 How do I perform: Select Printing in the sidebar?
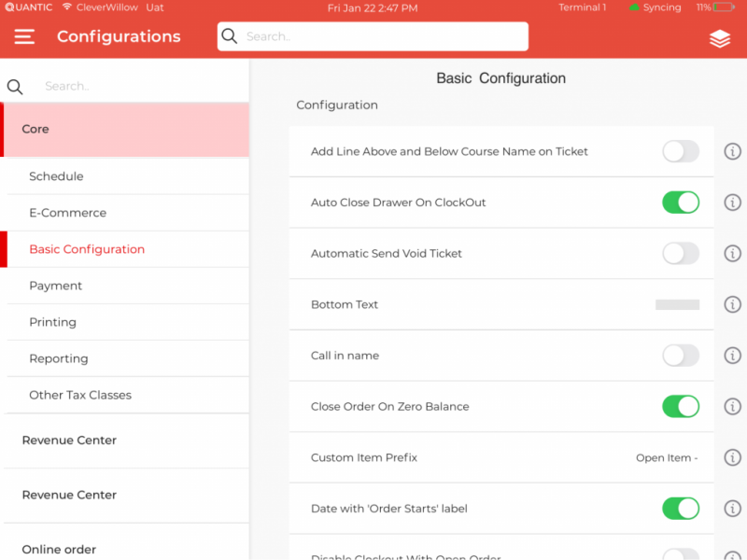coord(53,322)
